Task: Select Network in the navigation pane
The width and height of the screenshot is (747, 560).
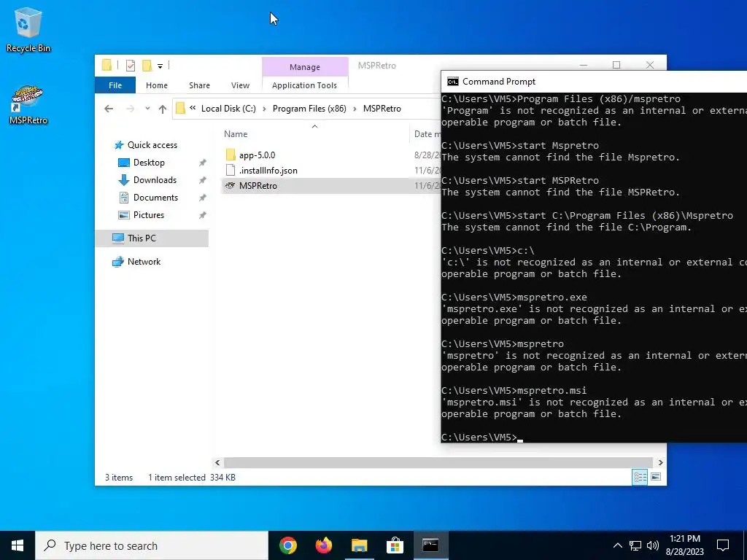Action: (x=144, y=262)
